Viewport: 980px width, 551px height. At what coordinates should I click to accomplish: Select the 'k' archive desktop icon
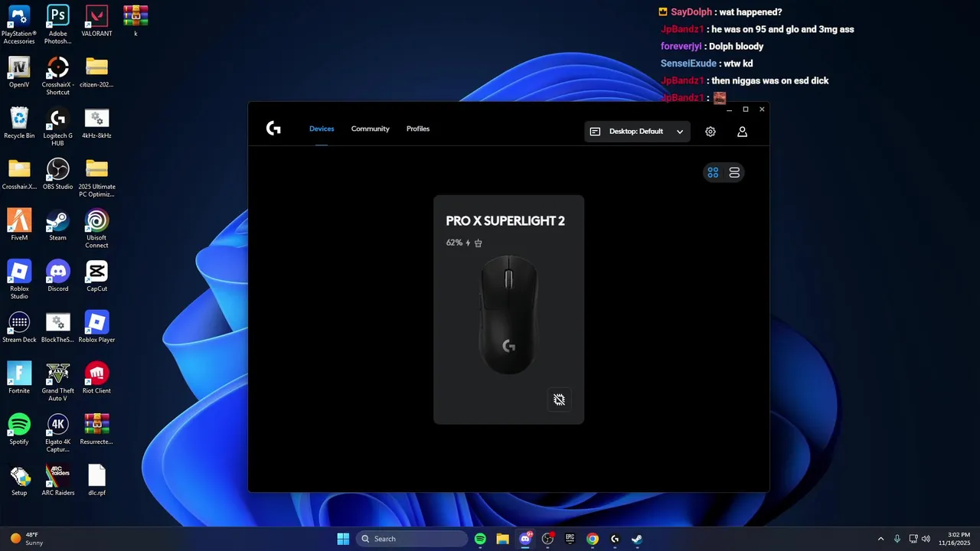(136, 21)
